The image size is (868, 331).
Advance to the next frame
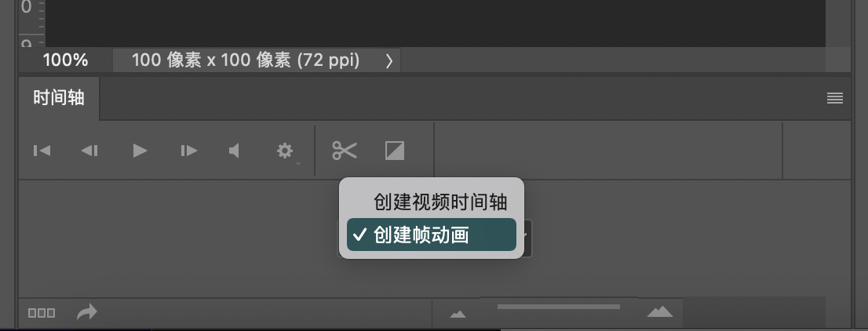pyautogui.click(x=189, y=151)
